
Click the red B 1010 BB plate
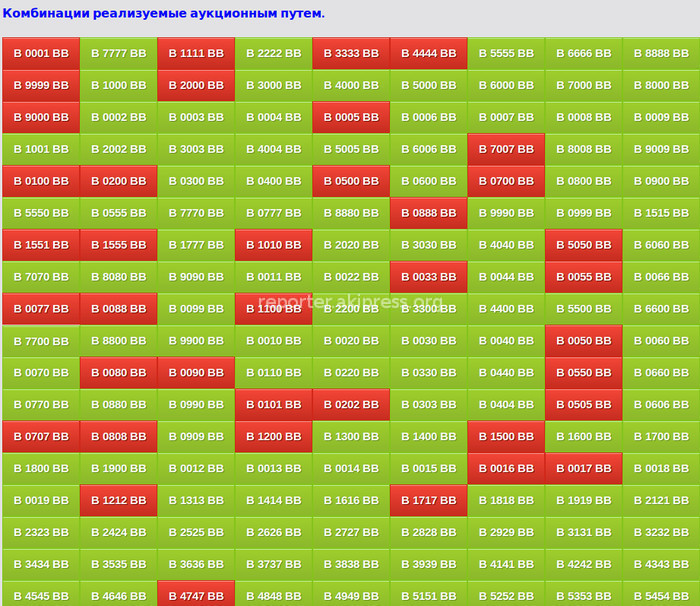tap(273, 245)
